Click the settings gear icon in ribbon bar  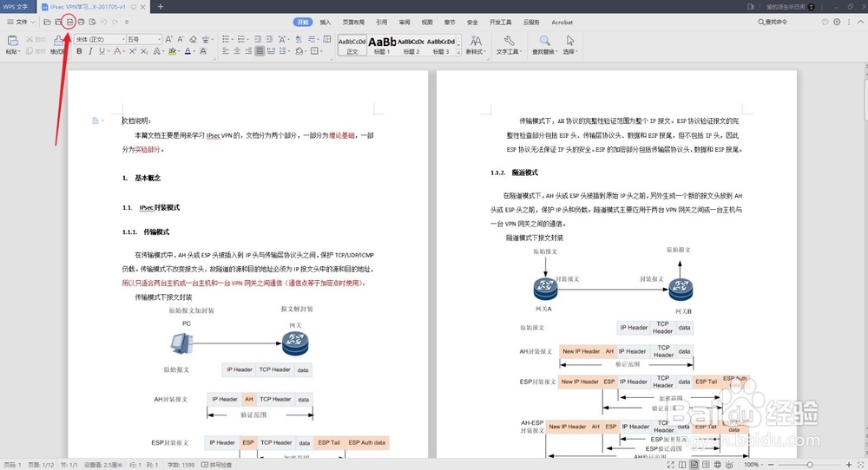pyautogui.click(x=837, y=23)
